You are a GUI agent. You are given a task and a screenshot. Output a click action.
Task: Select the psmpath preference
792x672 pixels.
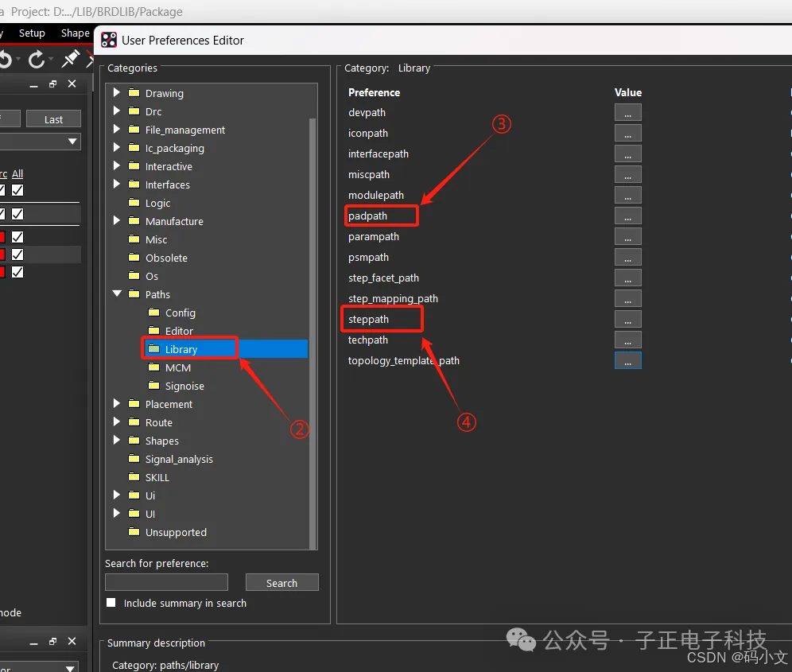coord(369,257)
